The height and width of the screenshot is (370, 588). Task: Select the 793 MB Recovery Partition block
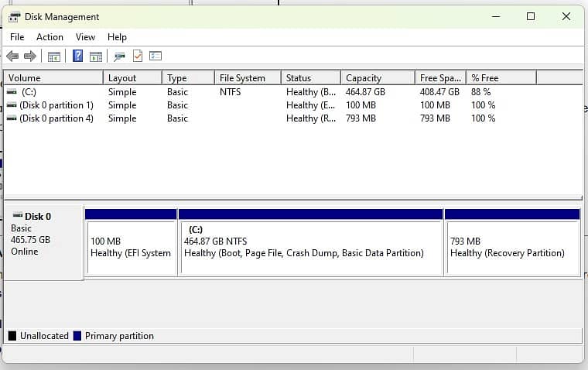pos(511,248)
